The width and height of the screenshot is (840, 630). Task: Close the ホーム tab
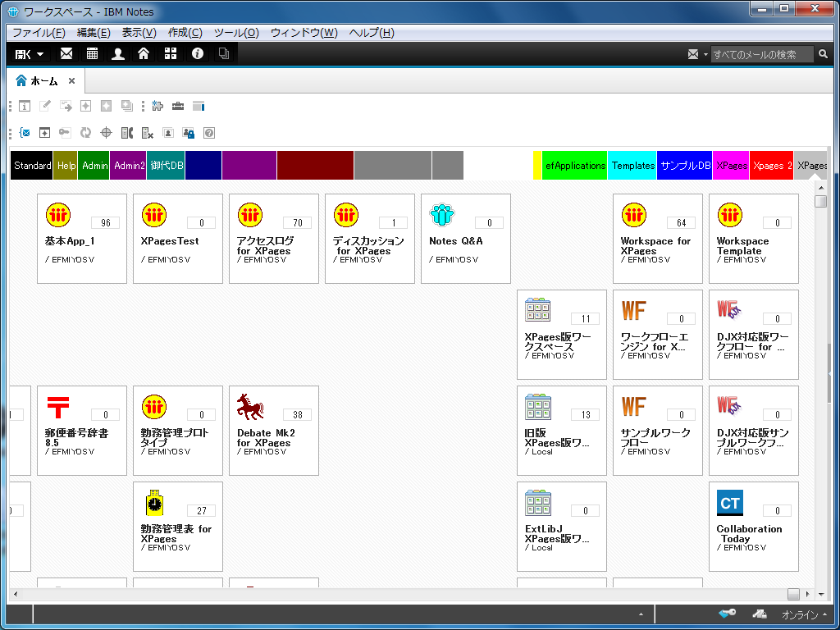tap(72, 81)
